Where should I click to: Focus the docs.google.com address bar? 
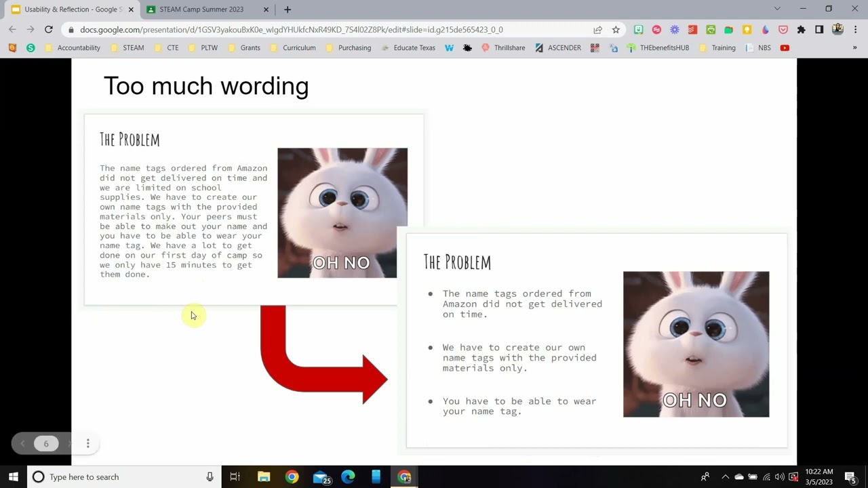[x=292, y=30]
